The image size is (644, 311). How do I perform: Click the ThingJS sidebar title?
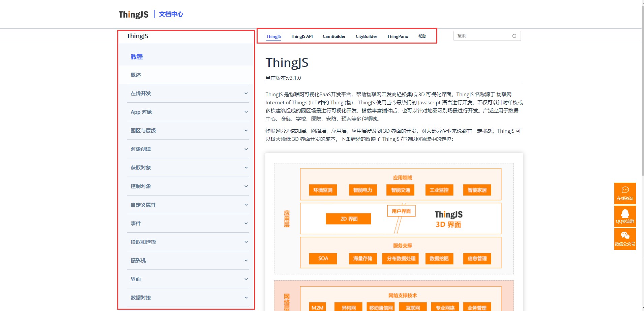click(138, 36)
